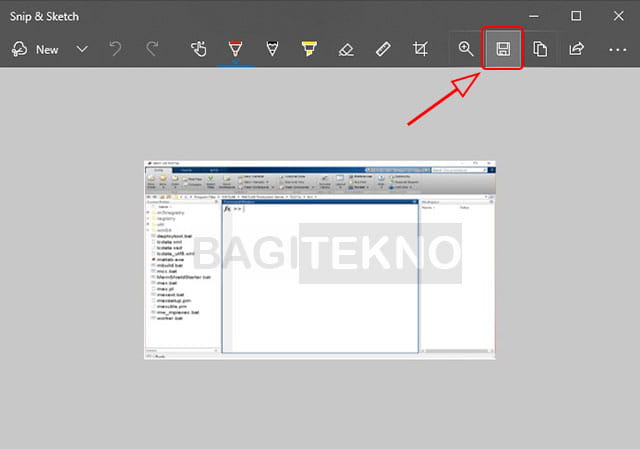
Task: Open the Ruler tool
Action: (x=383, y=49)
